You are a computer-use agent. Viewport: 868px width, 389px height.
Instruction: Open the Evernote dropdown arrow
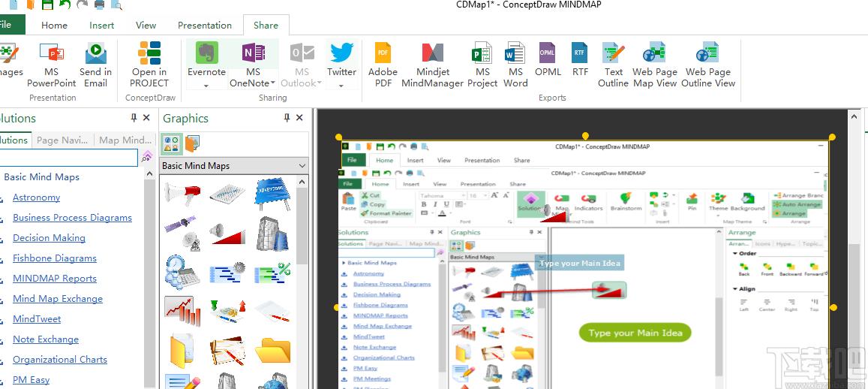[206, 85]
